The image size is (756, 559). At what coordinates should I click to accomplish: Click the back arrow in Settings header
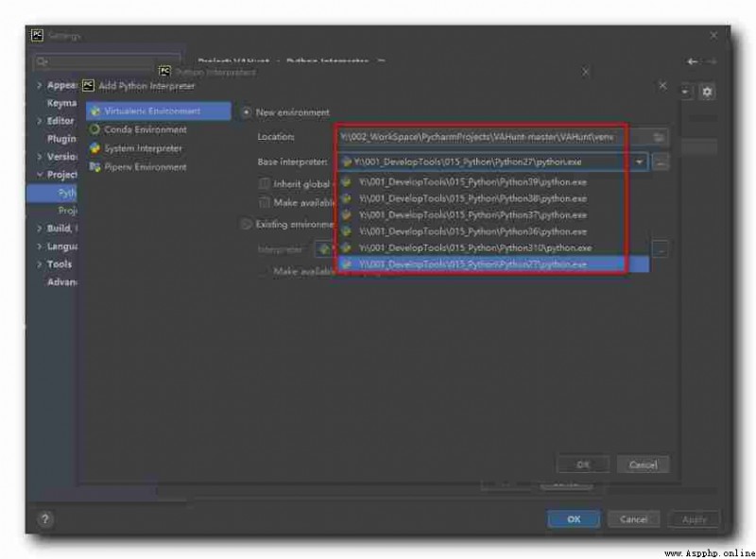pos(692,61)
